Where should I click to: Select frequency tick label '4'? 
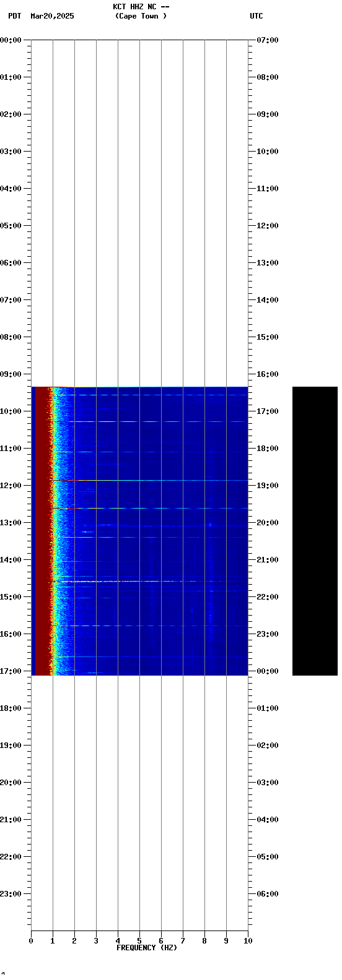pyautogui.click(x=118, y=941)
